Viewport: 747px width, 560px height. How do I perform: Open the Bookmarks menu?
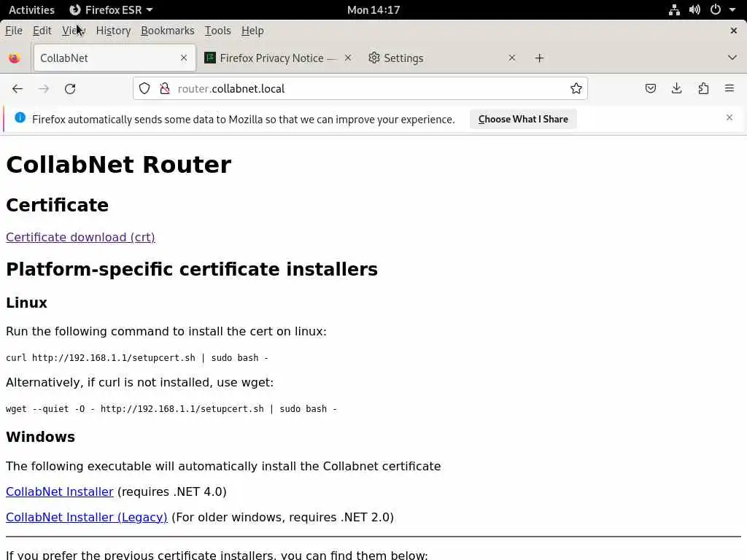click(168, 31)
